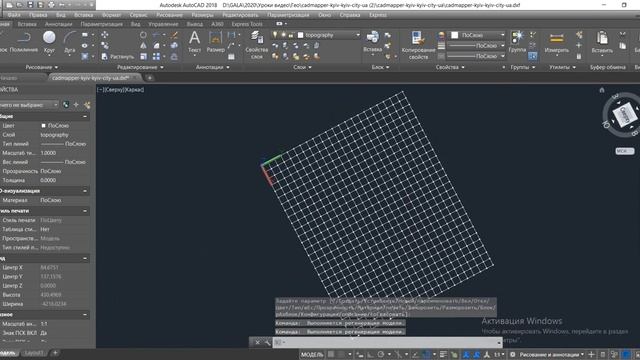Click the color swatch in Цвет property row

[x=43, y=126]
